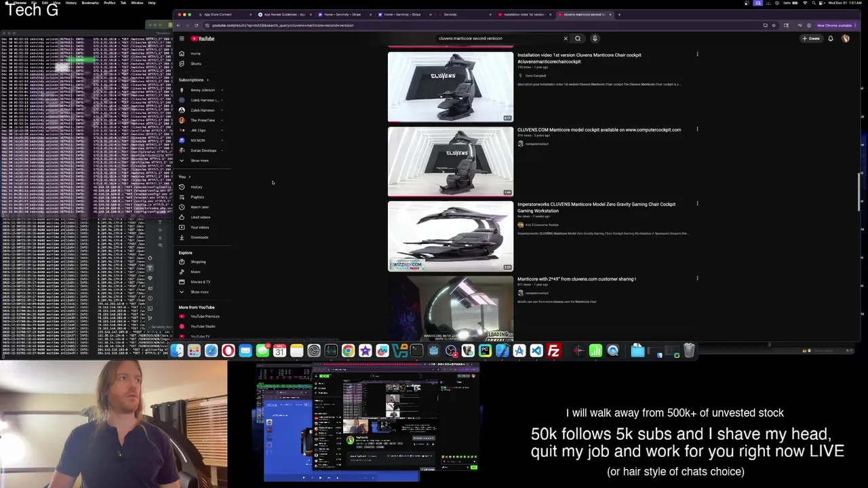Click the Create button on YouTube
The width and height of the screenshot is (868, 488).
[x=811, y=39]
